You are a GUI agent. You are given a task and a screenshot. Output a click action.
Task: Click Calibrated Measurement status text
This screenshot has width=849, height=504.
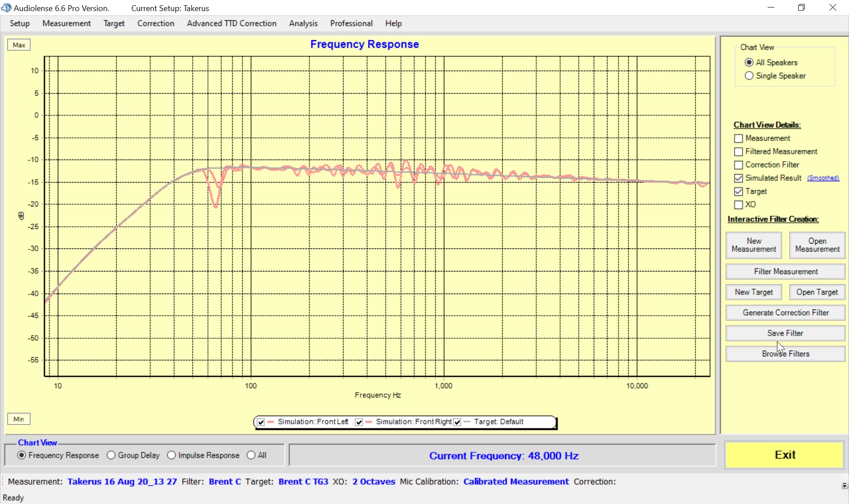point(516,481)
